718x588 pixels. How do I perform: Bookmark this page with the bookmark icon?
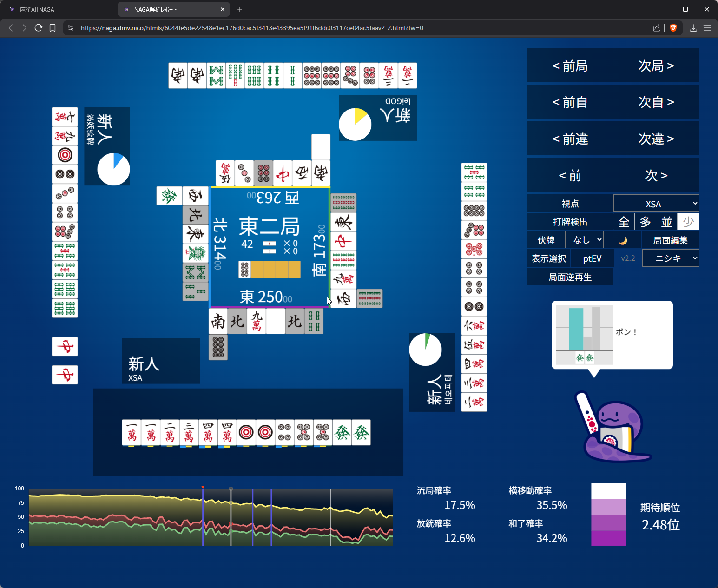tap(53, 28)
